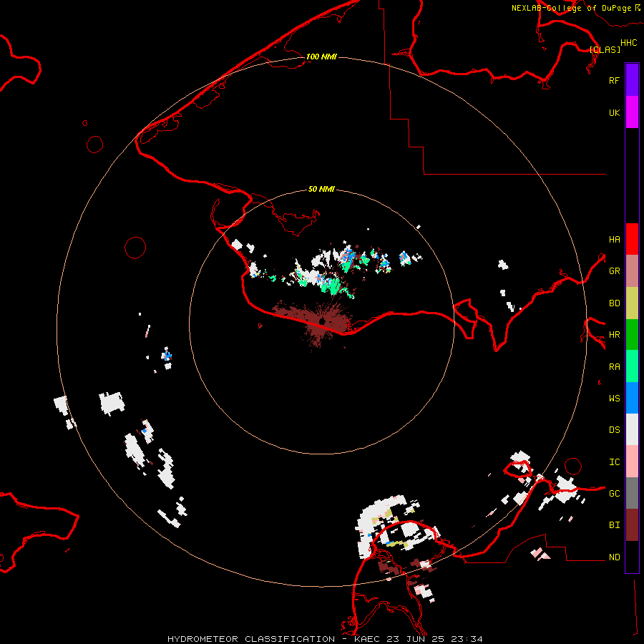Click the NEXLAB-College of DuPage text
Viewport: 644px width, 644px height.
tap(571, 8)
